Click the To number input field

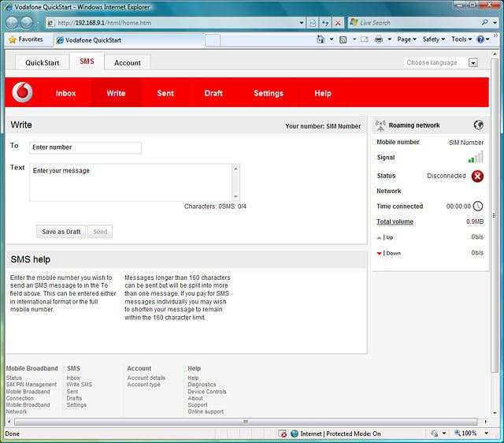tap(85, 147)
